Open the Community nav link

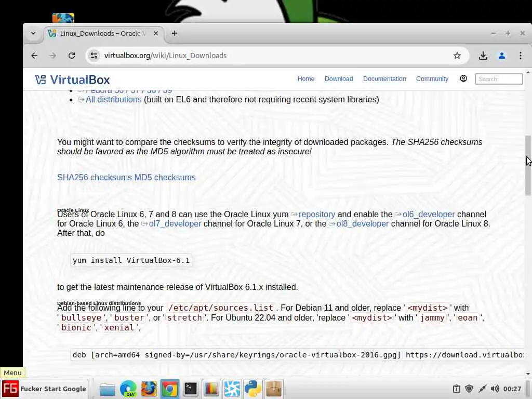[x=432, y=79]
